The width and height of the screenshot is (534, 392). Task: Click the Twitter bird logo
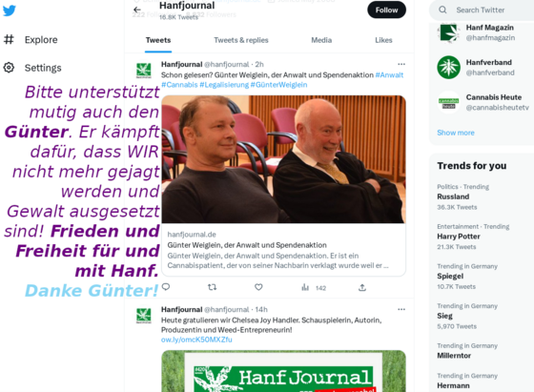(x=10, y=10)
